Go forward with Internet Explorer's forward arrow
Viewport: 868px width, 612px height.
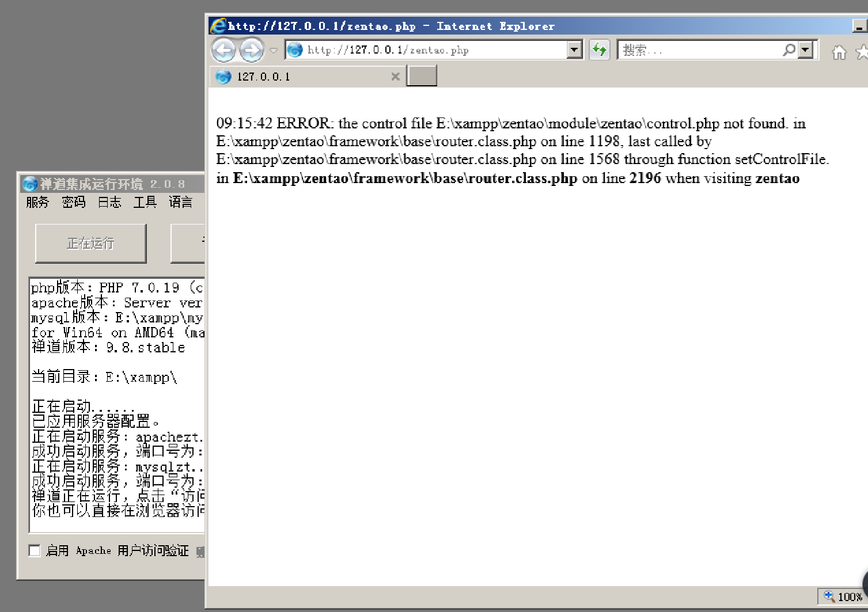[x=252, y=50]
